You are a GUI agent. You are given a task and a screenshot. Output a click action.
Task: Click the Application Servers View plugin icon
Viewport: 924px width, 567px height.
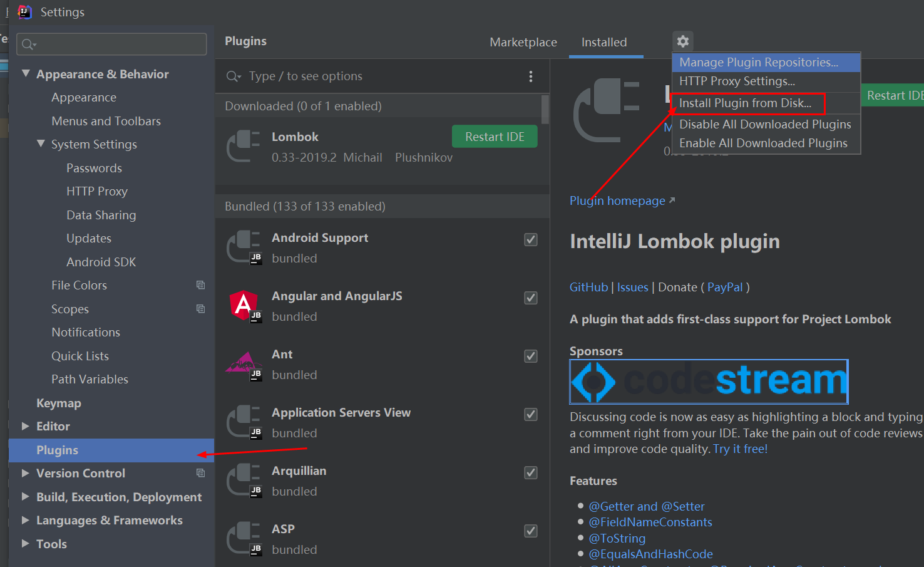point(243,422)
